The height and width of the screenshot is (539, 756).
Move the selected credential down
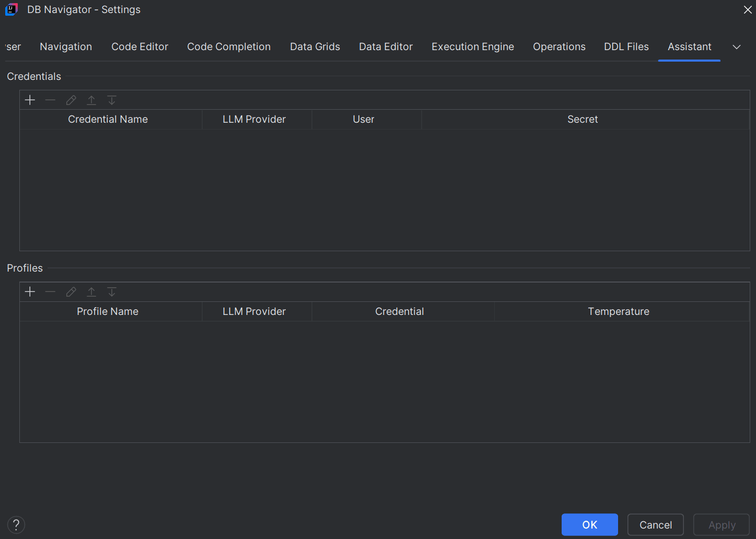pyautogui.click(x=111, y=100)
